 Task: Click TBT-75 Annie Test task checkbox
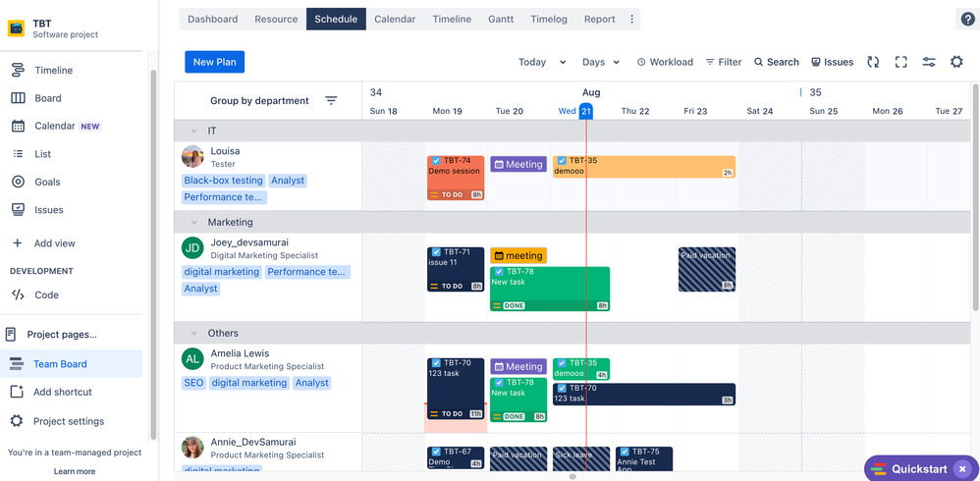tap(625, 452)
